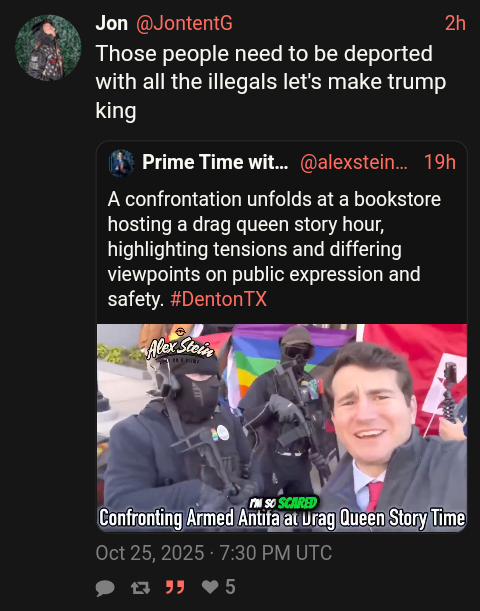Click the 19h quoted post timestamp
This screenshot has width=480, height=611.
point(439,162)
